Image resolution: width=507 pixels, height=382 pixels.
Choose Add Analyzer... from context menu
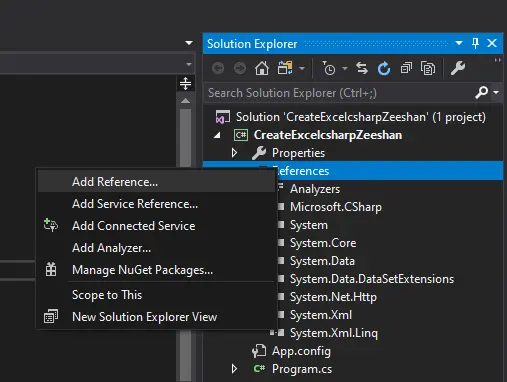coord(156,248)
